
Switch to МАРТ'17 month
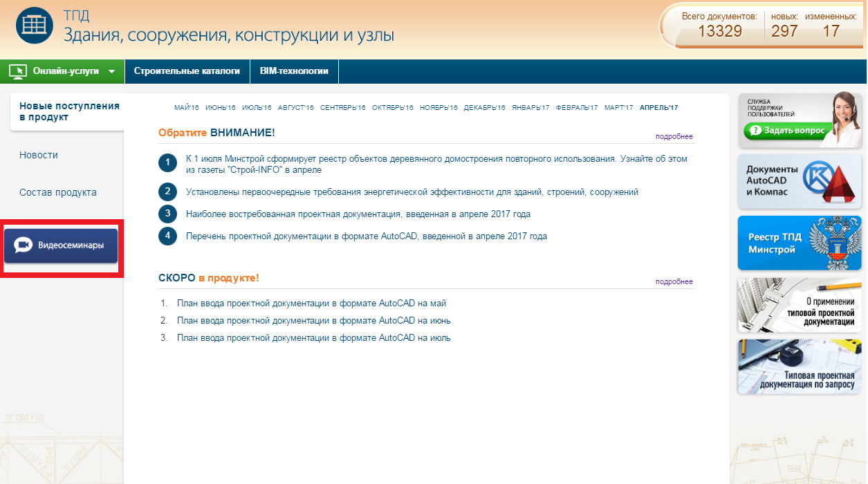click(618, 108)
